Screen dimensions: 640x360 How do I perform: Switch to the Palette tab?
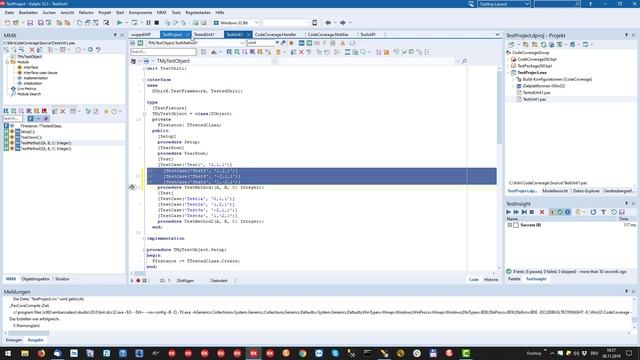[514, 279]
